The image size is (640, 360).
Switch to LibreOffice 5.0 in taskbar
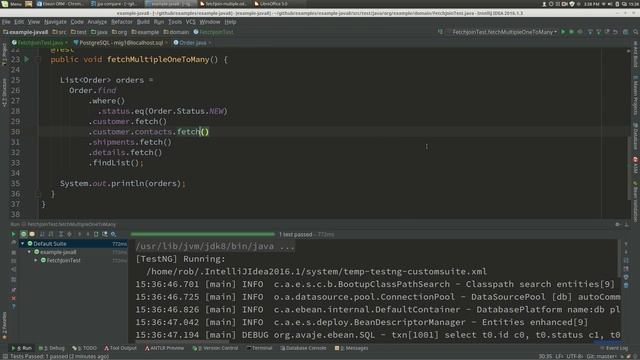tap(270, 4)
